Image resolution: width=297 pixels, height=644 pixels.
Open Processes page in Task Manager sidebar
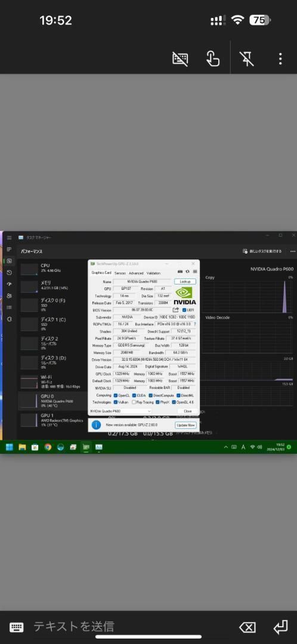click(x=9, y=249)
